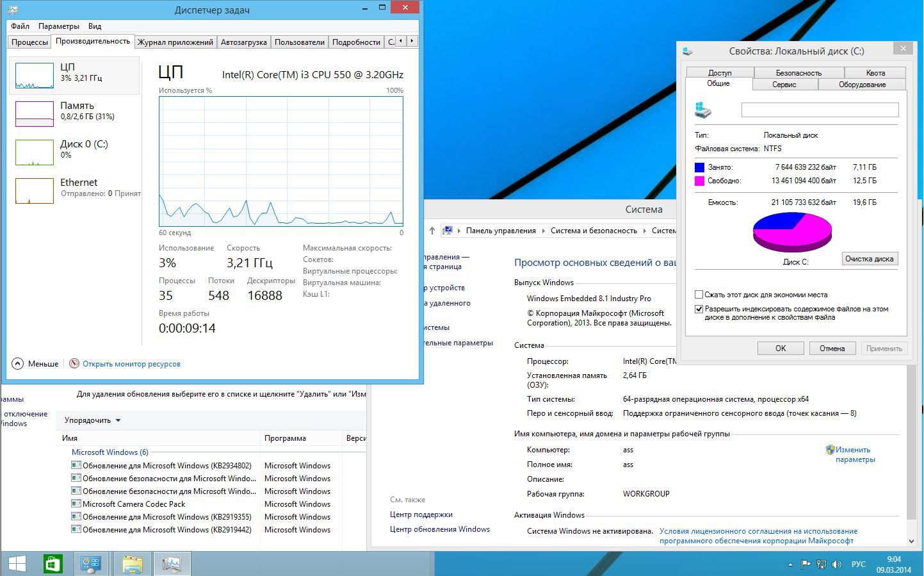The image size is (924, 576).
Task: Click the network icon in the system tray
Action: pyautogui.click(x=821, y=564)
